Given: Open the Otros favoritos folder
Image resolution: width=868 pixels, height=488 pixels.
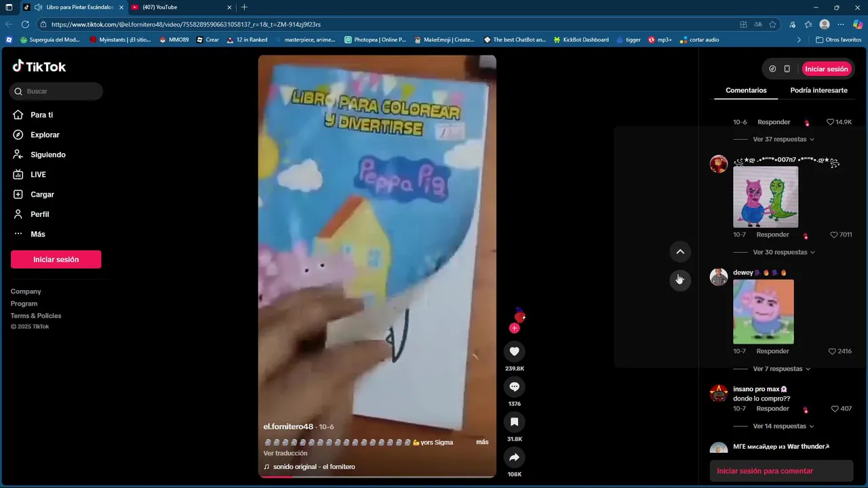Looking at the screenshot, I should tap(838, 40).
